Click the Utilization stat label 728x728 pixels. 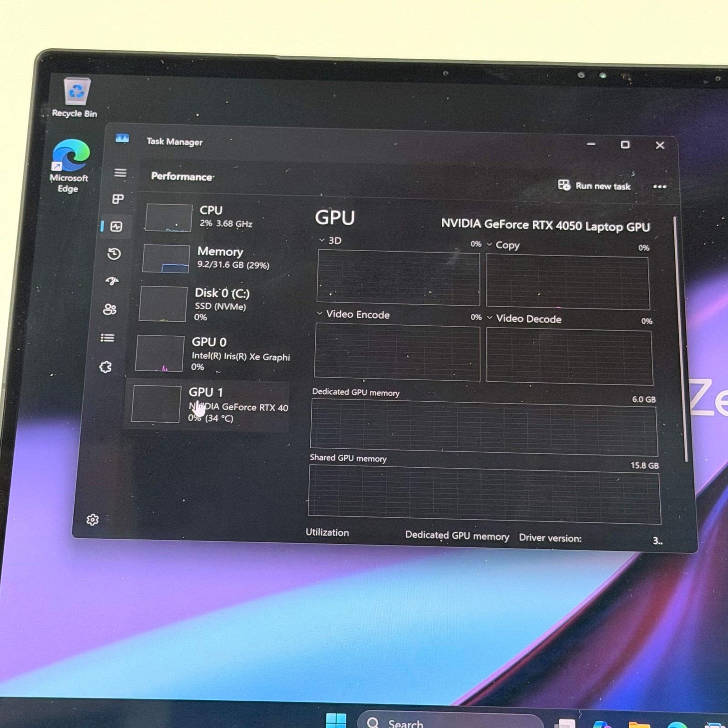coord(327,532)
